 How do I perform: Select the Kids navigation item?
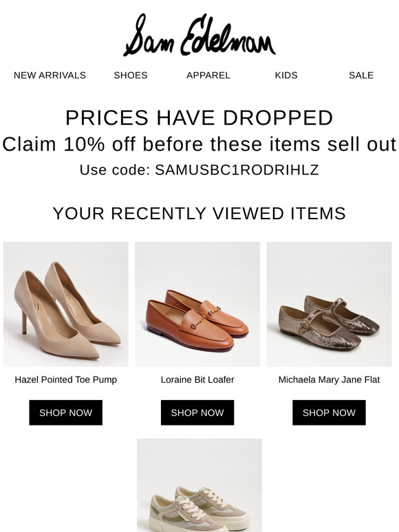(286, 76)
